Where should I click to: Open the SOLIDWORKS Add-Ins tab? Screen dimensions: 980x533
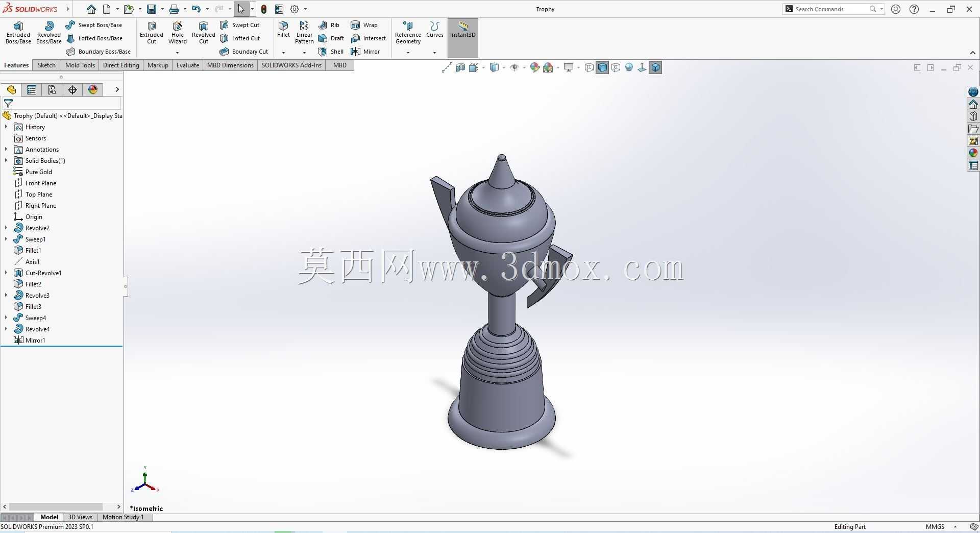291,65
